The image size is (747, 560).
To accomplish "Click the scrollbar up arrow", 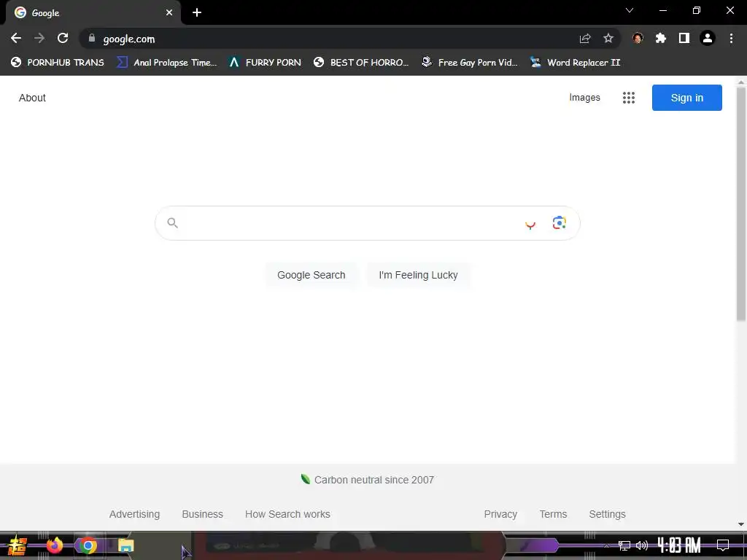I will [x=741, y=82].
